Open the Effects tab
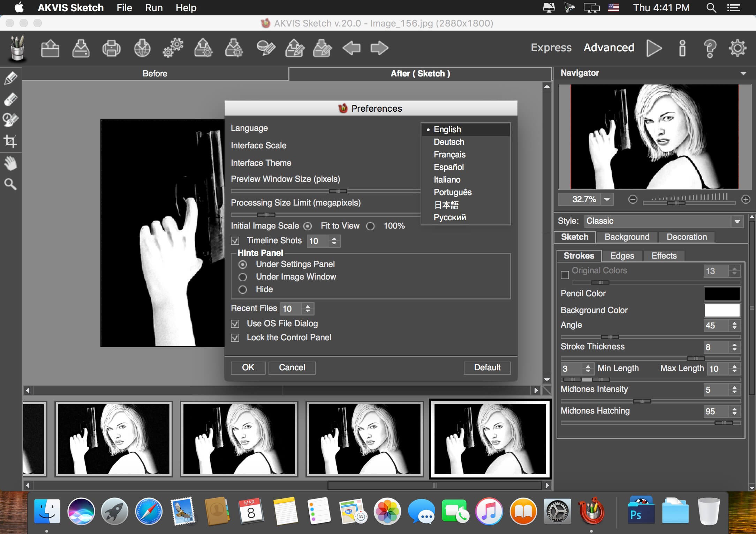The height and width of the screenshot is (534, 756). pyautogui.click(x=664, y=256)
